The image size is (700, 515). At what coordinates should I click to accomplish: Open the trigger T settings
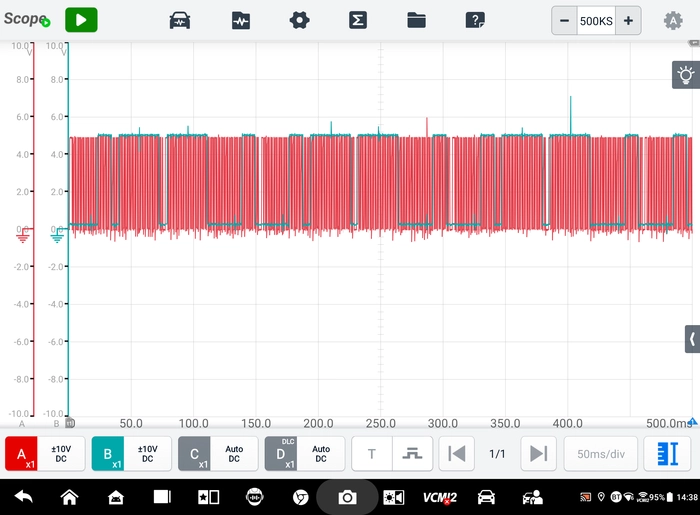click(x=372, y=454)
